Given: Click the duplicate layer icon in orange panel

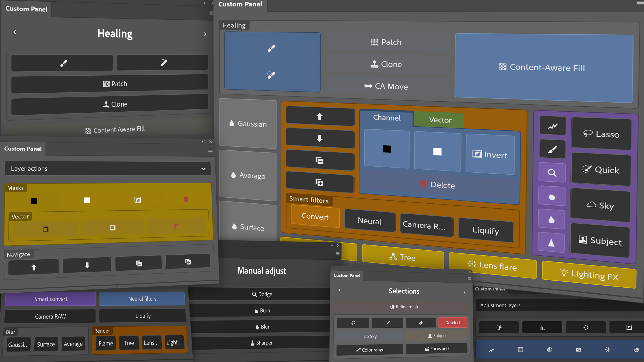Looking at the screenshot, I should pos(320,182).
